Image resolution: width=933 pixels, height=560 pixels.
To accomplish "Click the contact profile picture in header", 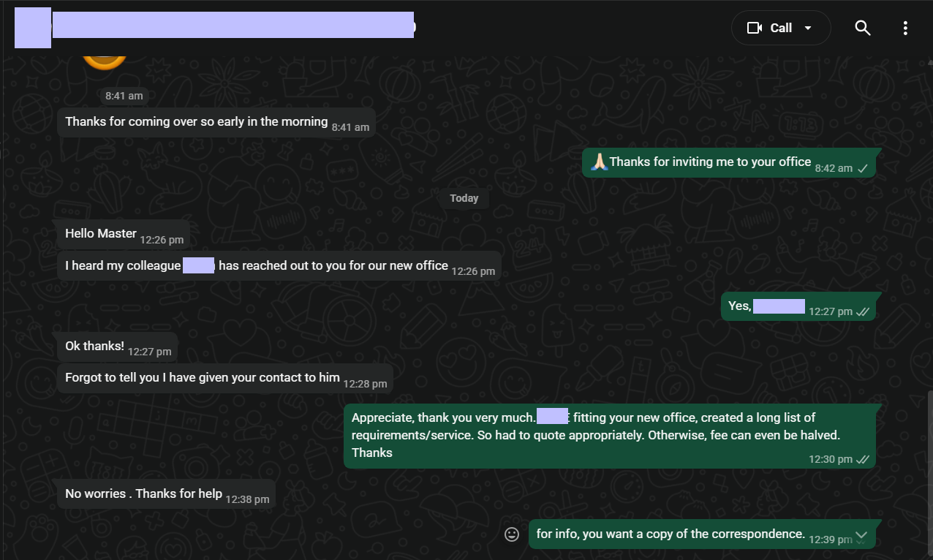I will point(33,28).
